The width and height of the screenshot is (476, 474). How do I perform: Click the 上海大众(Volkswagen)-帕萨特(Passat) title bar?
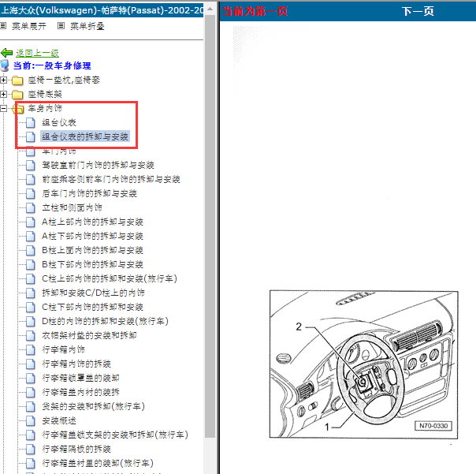(102, 10)
